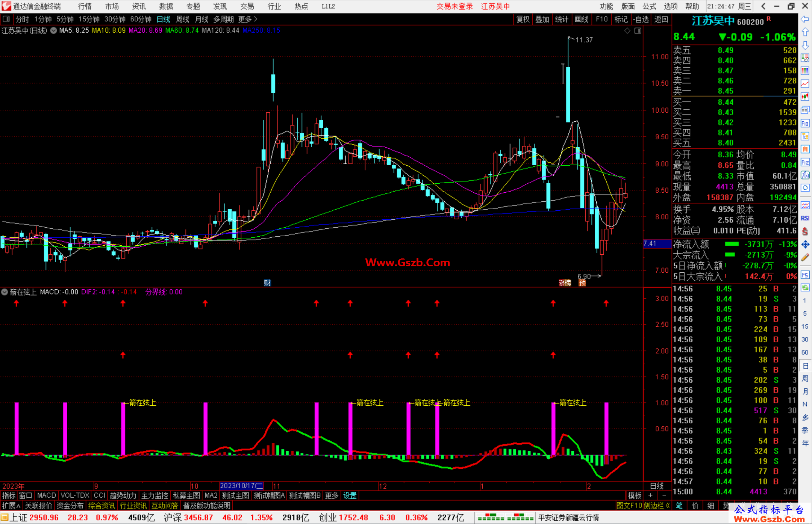This screenshot has height=524, width=812.
Task: Click the stacked windows icon in sidebar
Action: [x=805, y=110]
